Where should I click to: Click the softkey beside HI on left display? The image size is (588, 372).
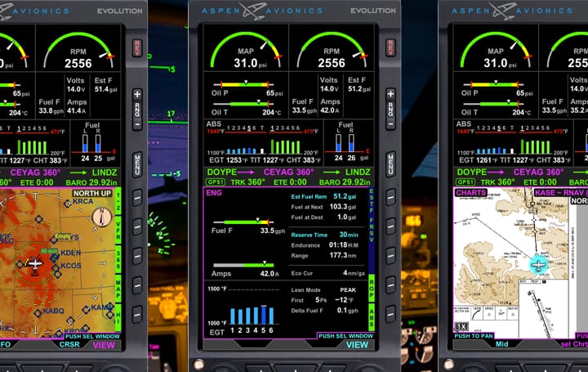[x=137, y=314]
